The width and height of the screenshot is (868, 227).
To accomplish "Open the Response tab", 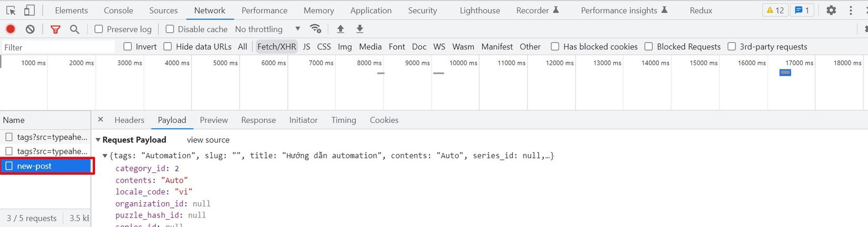I will coord(258,120).
